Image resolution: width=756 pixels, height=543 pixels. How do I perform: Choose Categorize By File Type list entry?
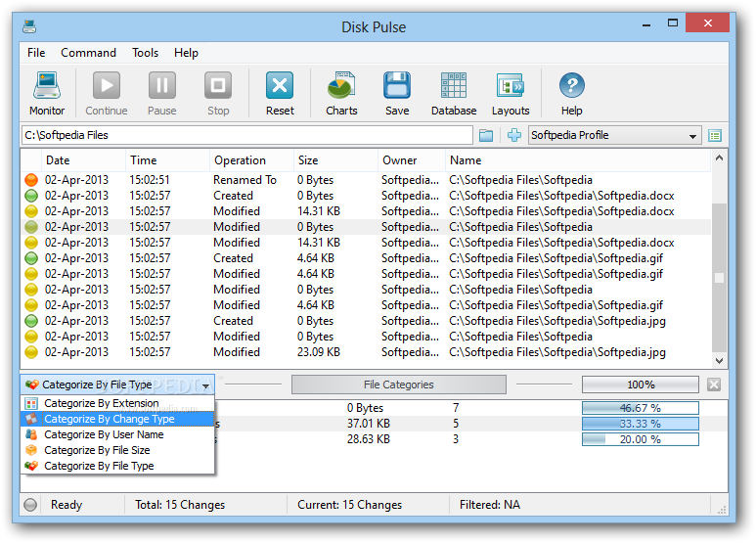[117, 466]
